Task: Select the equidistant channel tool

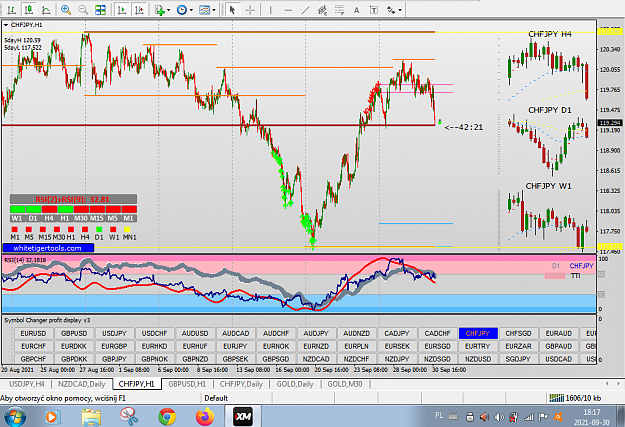Action: coord(322,10)
